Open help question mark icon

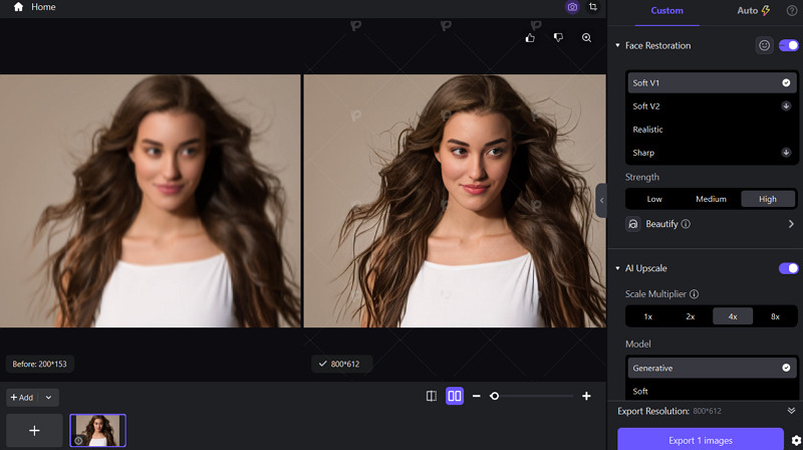(x=792, y=10)
